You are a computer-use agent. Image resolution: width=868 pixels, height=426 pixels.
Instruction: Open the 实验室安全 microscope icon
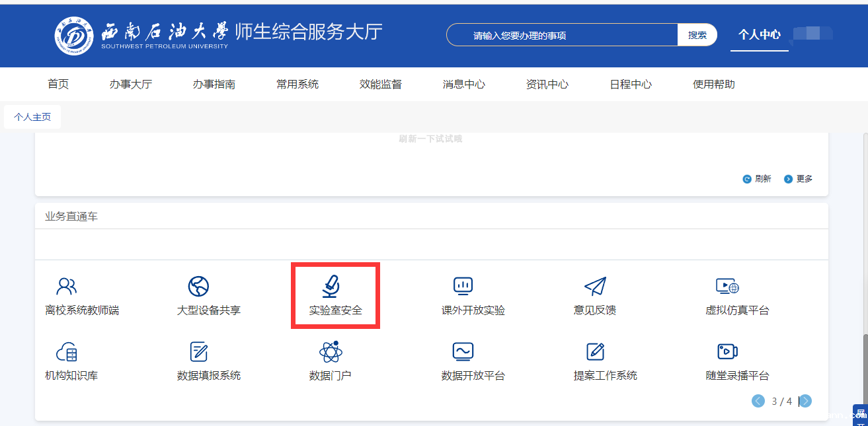point(331,286)
